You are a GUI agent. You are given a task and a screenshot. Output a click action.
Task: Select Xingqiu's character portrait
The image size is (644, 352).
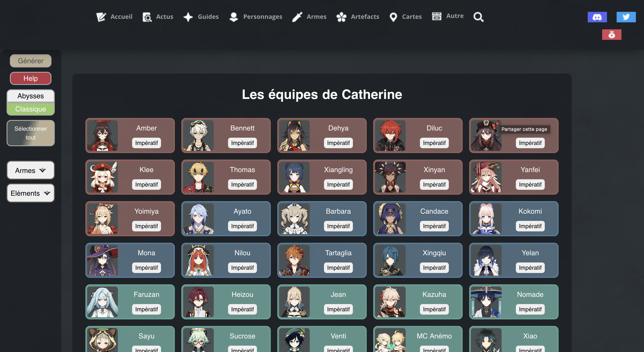point(390,260)
